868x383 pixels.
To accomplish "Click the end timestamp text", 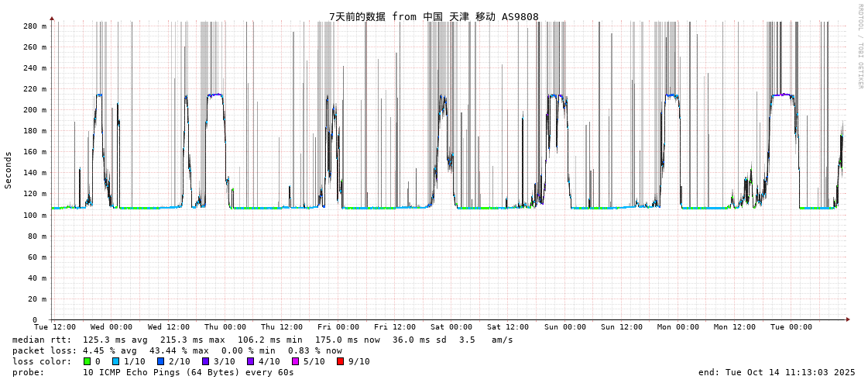I will [x=777, y=372].
